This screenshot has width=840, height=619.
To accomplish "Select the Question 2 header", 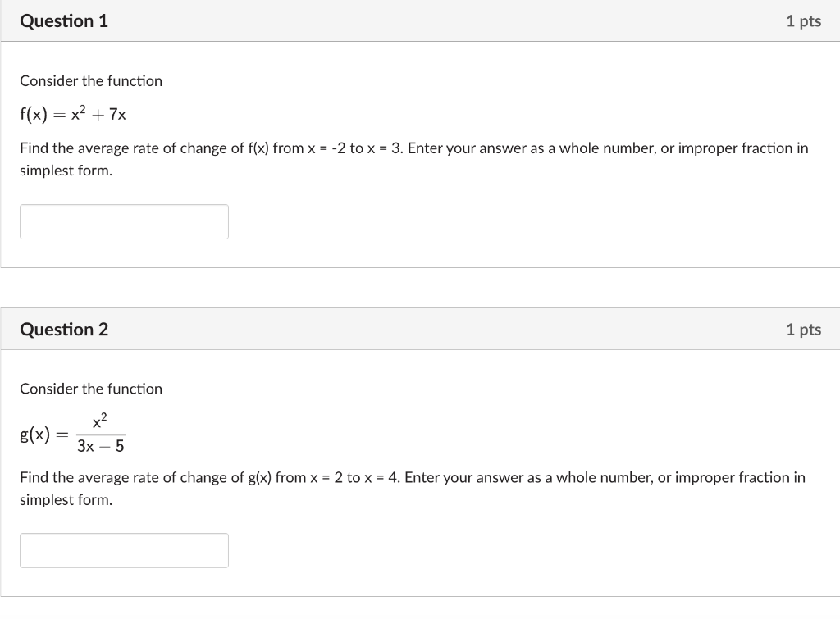I will pos(63,329).
